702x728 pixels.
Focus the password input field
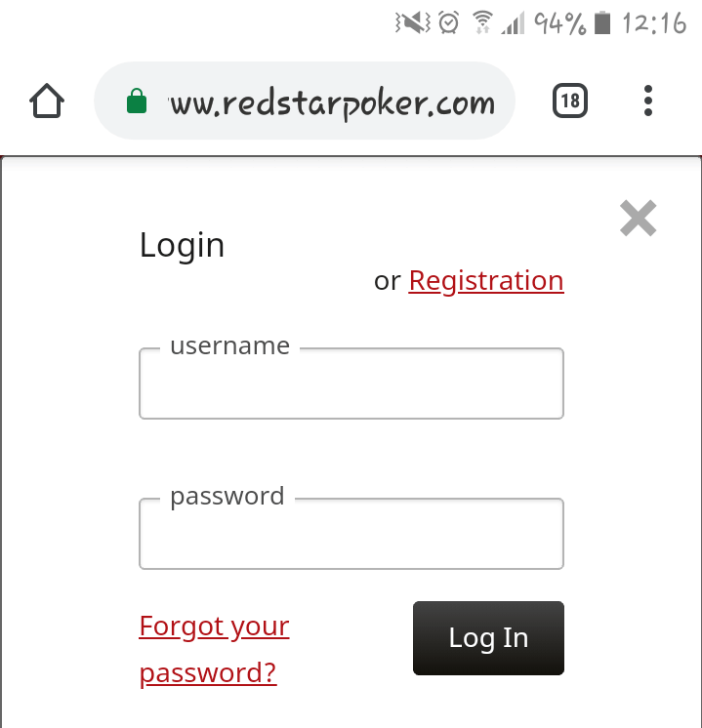tap(351, 534)
